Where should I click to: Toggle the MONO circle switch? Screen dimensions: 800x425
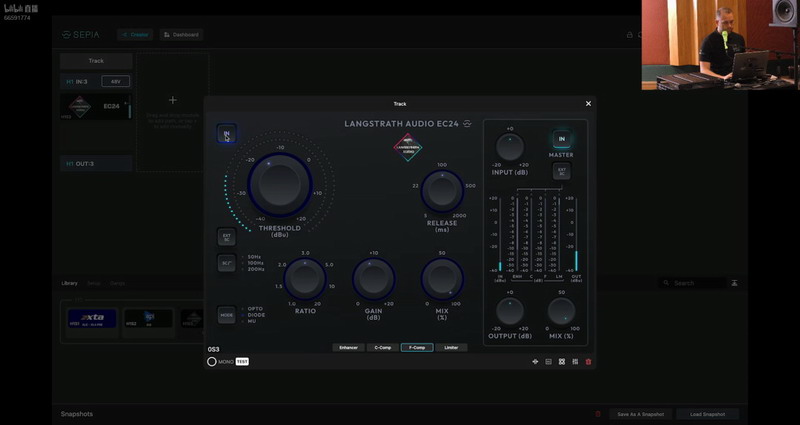[212, 362]
